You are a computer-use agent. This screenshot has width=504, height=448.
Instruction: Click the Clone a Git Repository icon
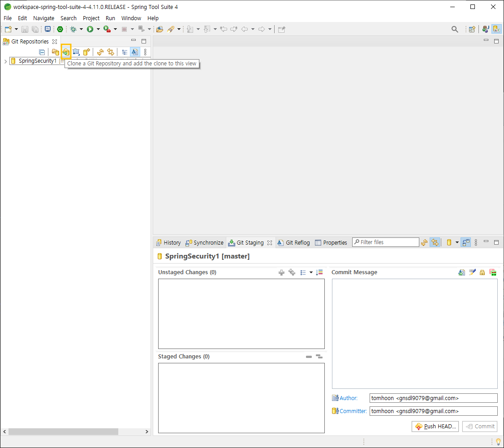pos(66,52)
